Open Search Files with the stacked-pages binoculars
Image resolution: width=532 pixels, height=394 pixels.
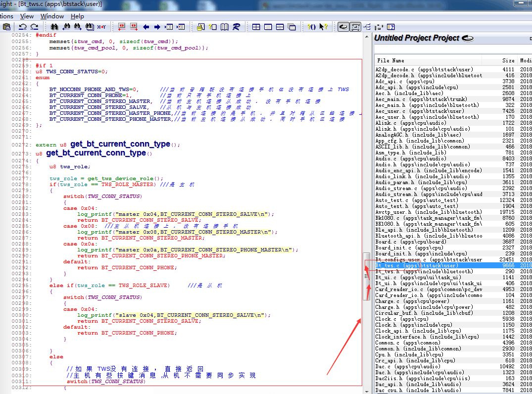pyautogui.click(x=90, y=27)
